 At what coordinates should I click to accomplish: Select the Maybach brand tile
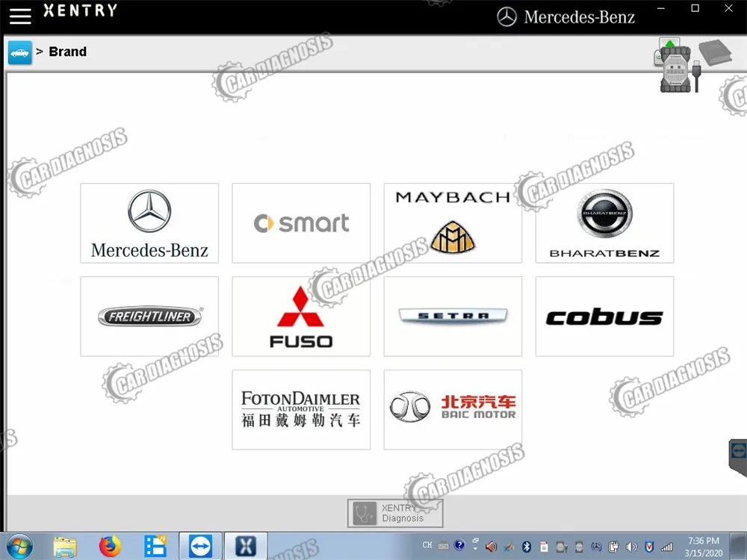point(453,223)
